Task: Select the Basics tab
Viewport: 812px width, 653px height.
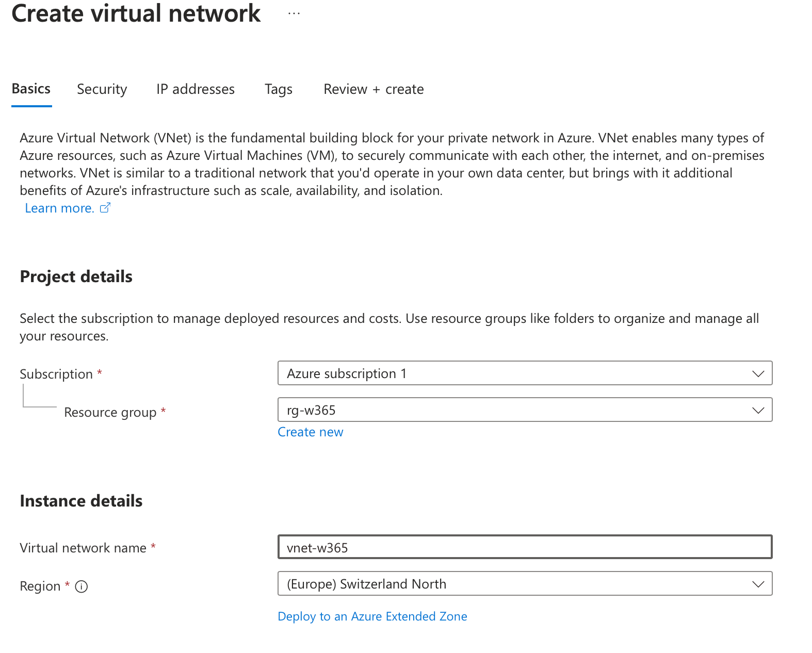Action: [31, 89]
